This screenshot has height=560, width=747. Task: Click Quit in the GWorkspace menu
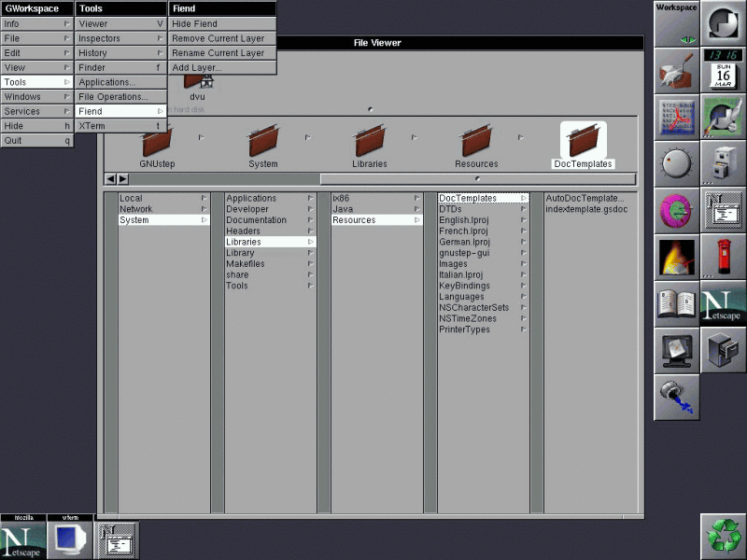pos(36,140)
